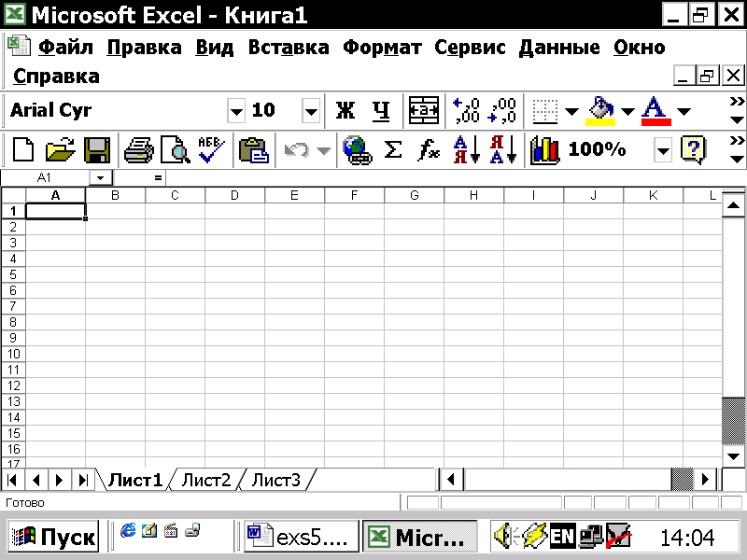Click the formula bar input
Image resolution: width=747 pixels, height=560 pixels.
[455, 178]
